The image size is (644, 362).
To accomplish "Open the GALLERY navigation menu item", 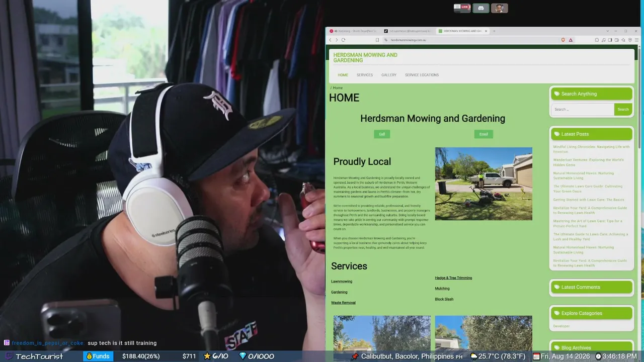I will (x=389, y=75).
